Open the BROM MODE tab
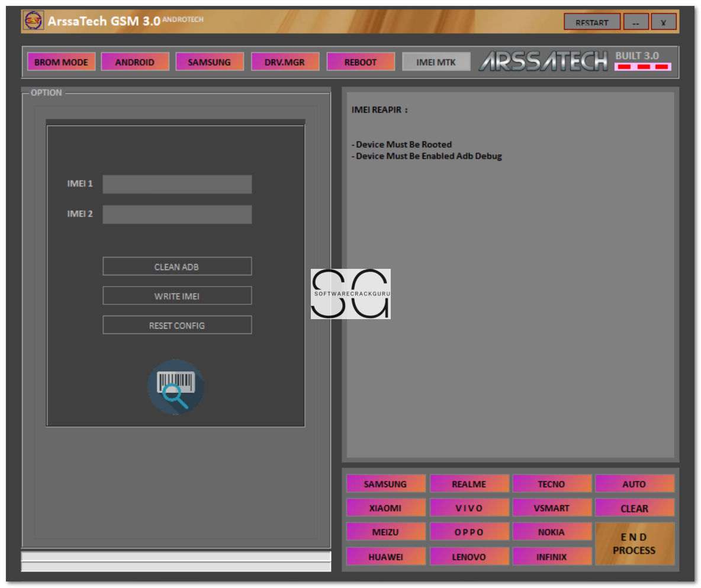Image resolution: width=701 pixels, height=588 pixels. 61,62
